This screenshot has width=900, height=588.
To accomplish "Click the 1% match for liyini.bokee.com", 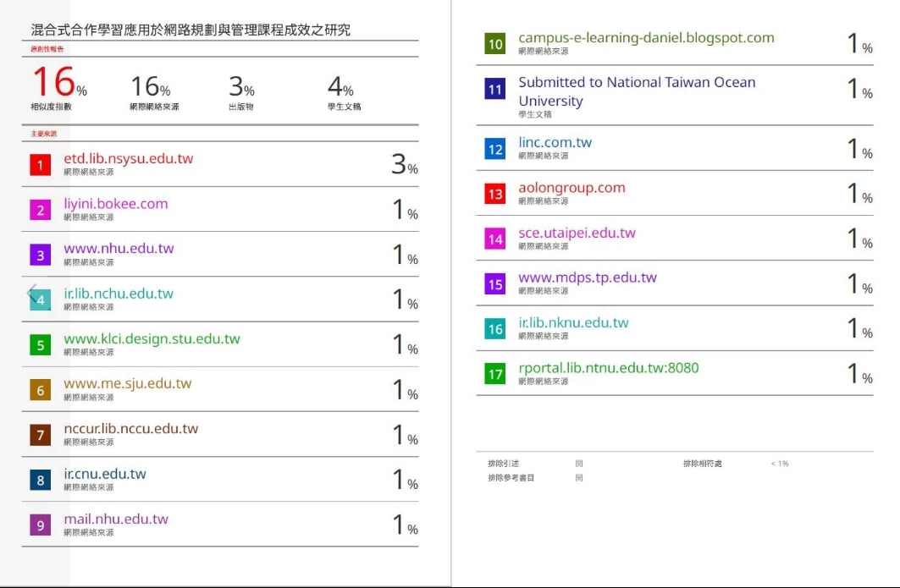I will [x=405, y=210].
